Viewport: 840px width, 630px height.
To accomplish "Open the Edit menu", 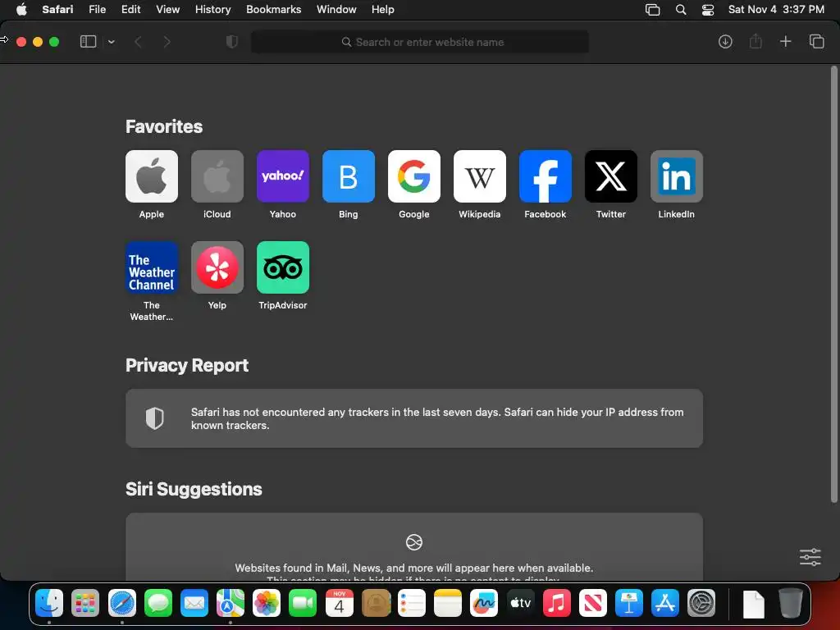I will pyautogui.click(x=130, y=9).
